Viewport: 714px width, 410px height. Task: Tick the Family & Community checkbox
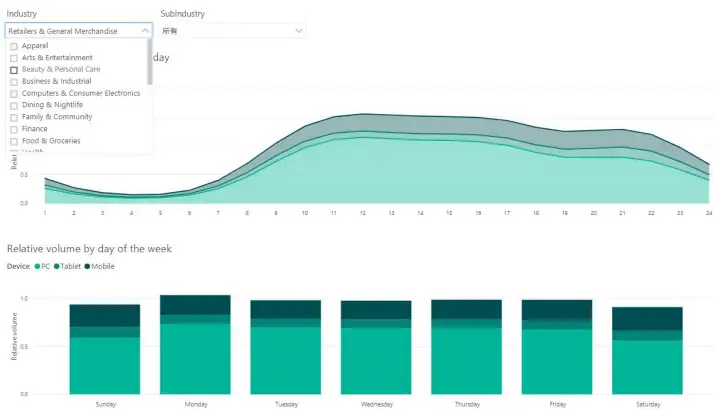pos(14,117)
